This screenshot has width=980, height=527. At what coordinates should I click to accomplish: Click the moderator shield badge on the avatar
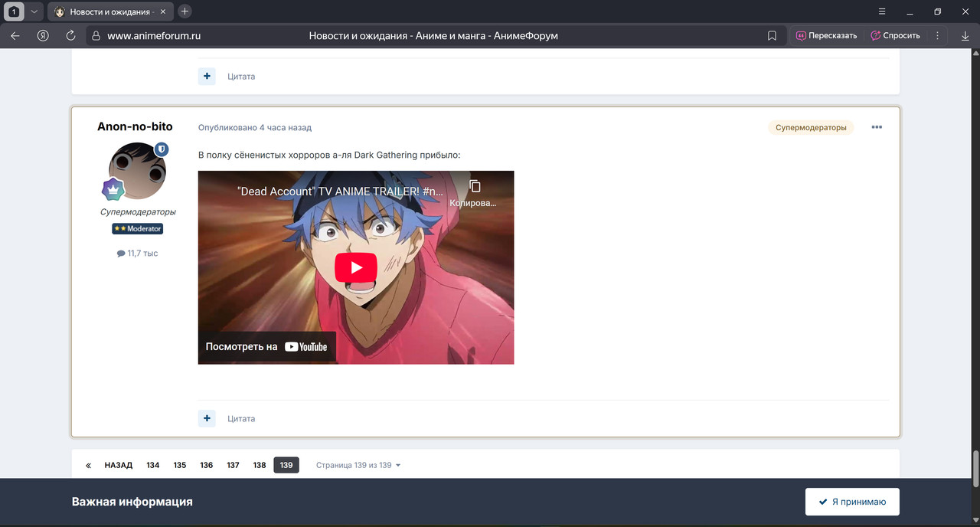click(x=162, y=149)
